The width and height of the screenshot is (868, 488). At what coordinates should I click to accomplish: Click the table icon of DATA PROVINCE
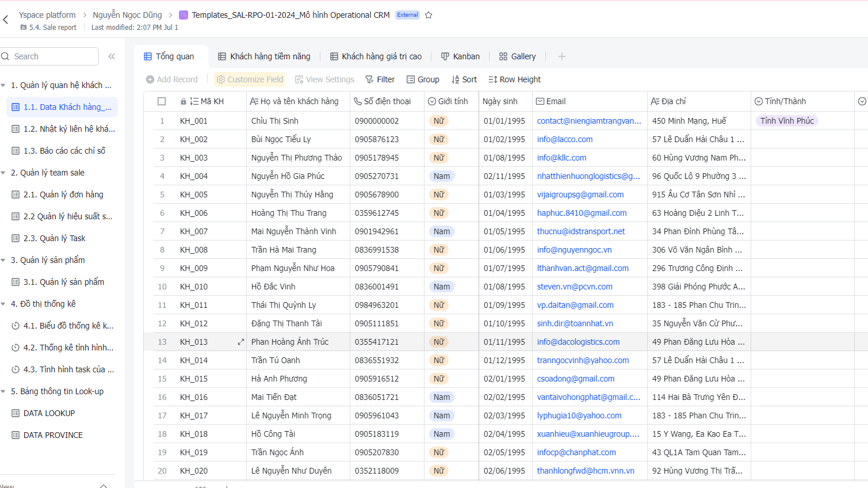[x=16, y=435]
